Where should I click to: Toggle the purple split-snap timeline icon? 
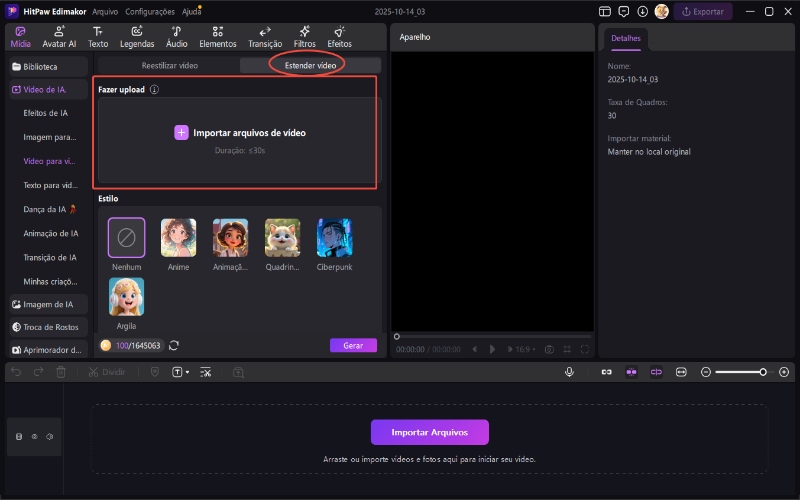click(x=656, y=372)
